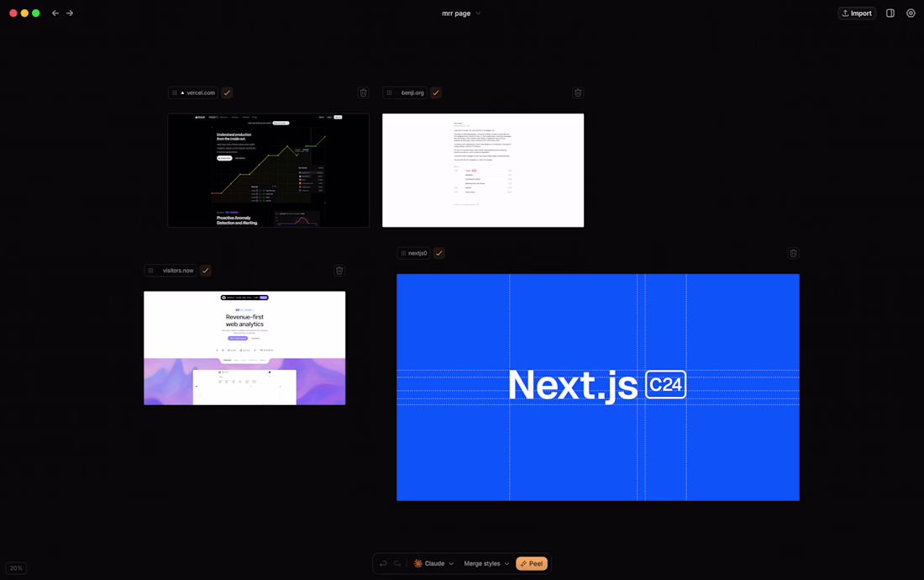This screenshot has height=580, width=924.
Task: Delete the vercel.com card with the trash icon
Action: (364, 92)
